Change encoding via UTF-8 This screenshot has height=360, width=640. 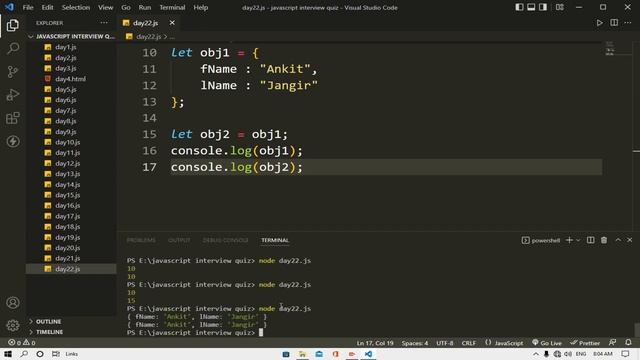[x=444, y=343]
